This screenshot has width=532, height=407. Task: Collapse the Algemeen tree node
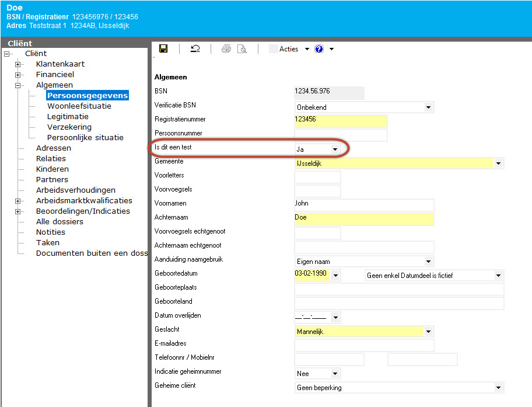tap(18, 85)
